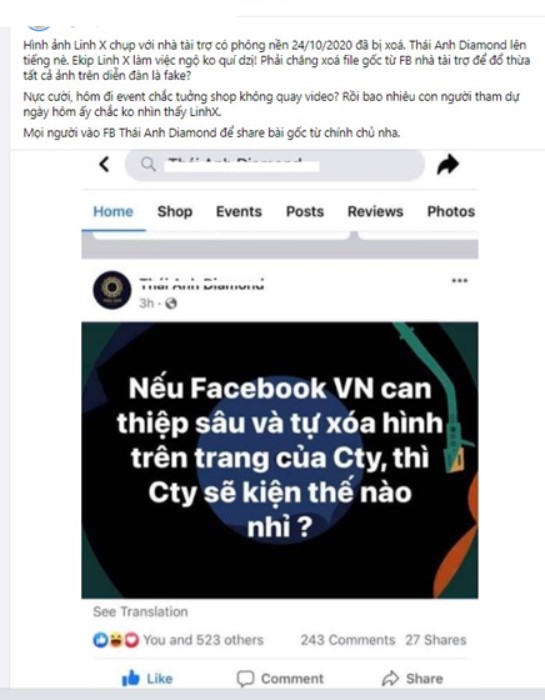Go to the Events tab

(x=239, y=212)
